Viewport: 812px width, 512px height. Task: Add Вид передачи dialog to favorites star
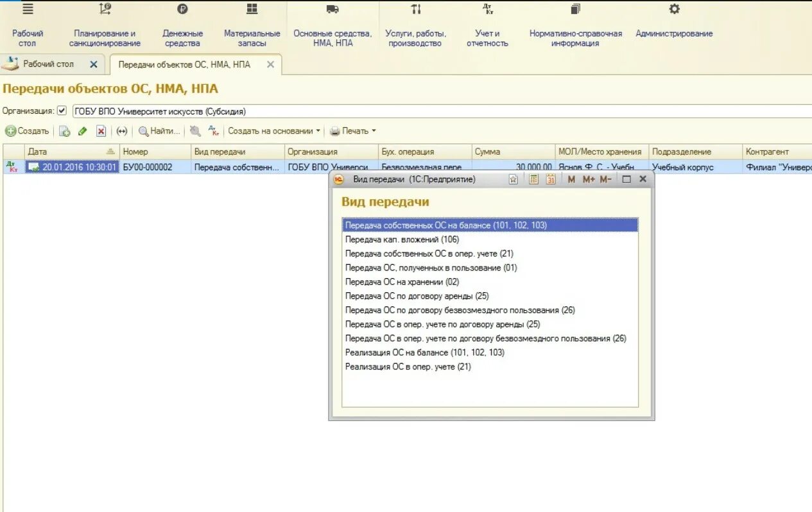[x=513, y=180]
